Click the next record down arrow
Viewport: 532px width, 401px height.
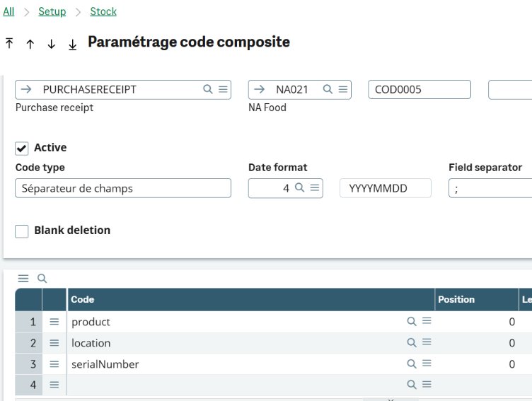(51, 44)
